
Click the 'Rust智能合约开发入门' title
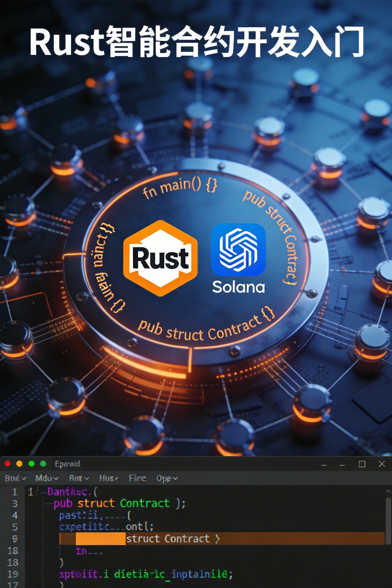click(x=197, y=41)
